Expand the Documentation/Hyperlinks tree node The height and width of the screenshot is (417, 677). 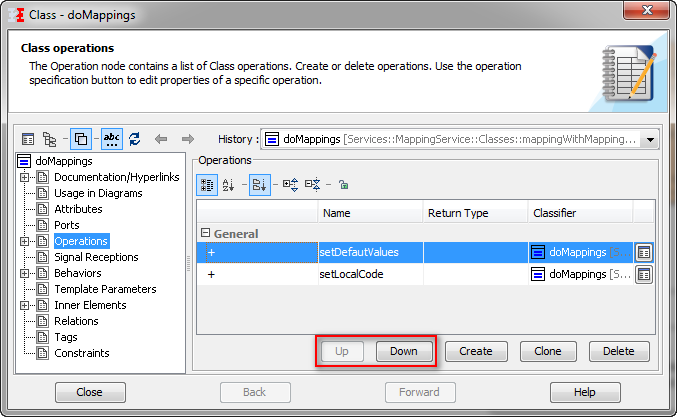click(x=25, y=177)
